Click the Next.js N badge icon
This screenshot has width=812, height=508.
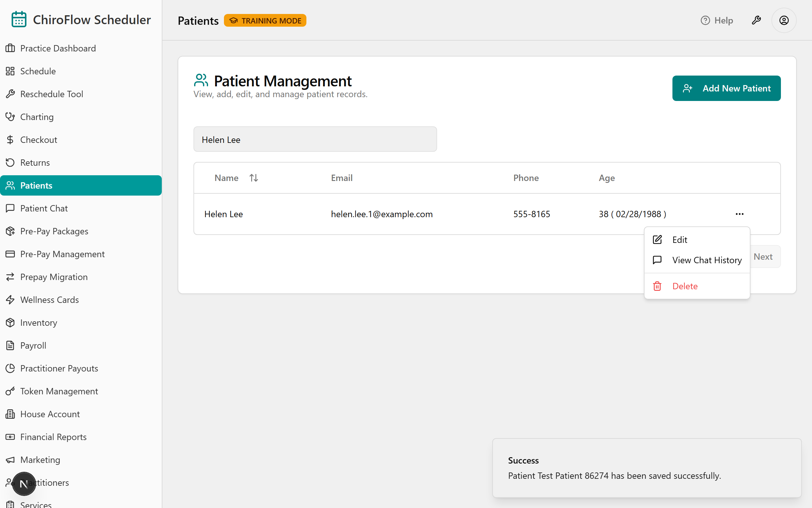[x=24, y=484]
